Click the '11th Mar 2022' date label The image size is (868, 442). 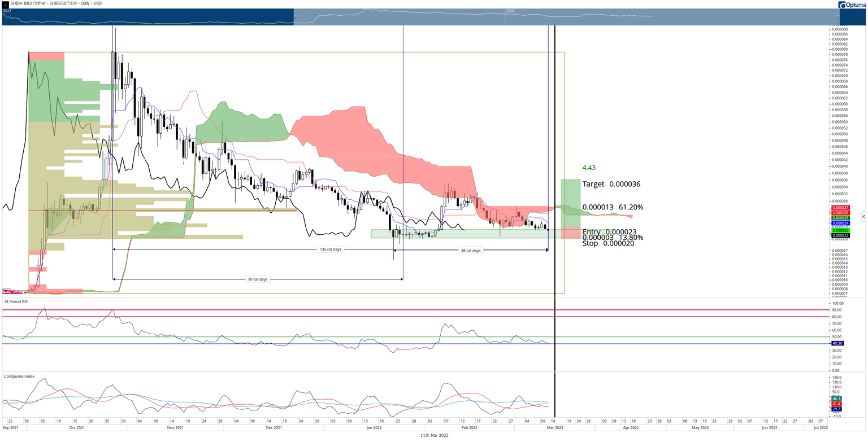coord(433,436)
